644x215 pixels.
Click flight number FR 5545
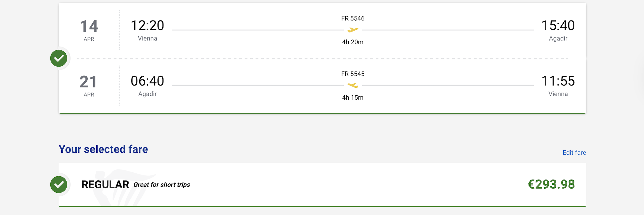click(353, 74)
